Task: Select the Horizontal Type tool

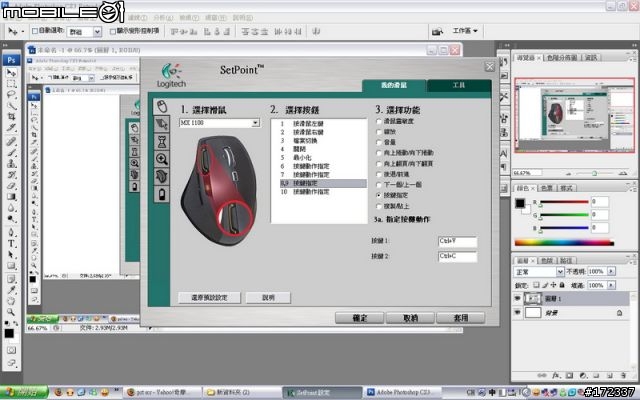Action: [x=11, y=244]
